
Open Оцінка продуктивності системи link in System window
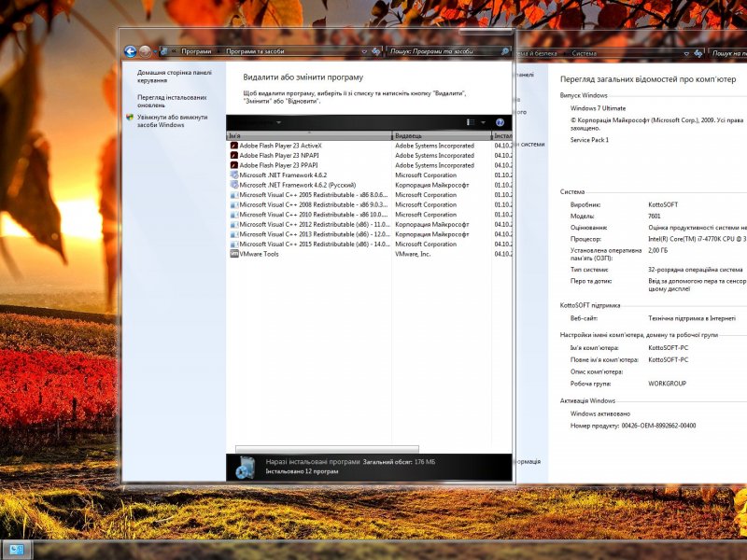[x=698, y=228]
